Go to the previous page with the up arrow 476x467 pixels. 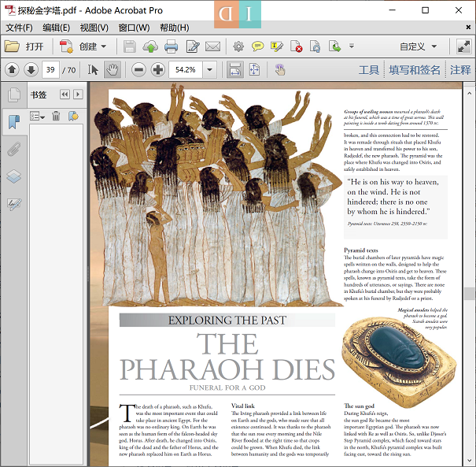point(12,70)
